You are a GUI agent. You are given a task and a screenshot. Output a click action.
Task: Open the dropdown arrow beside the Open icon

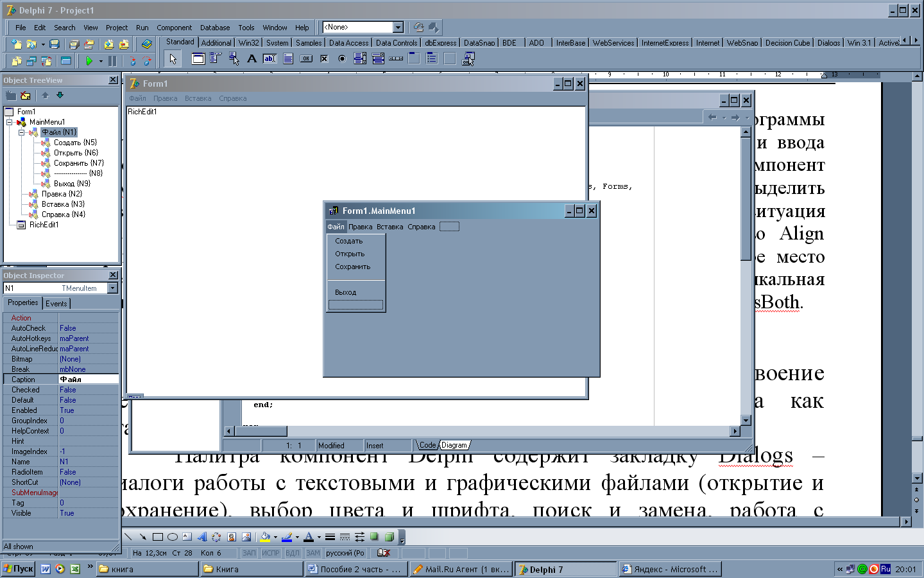click(43, 44)
